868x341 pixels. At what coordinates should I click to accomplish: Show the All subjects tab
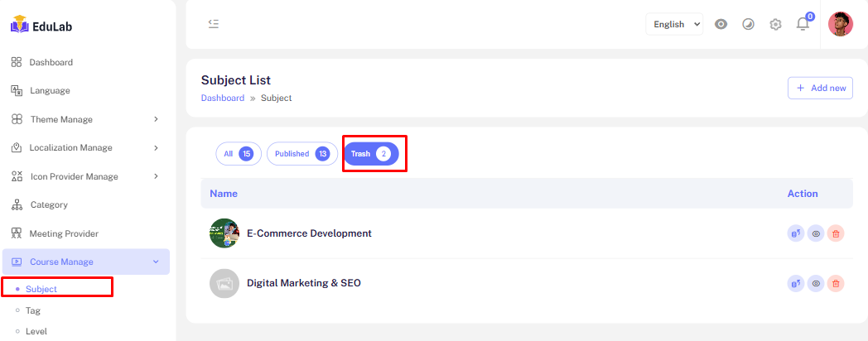pyautogui.click(x=239, y=154)
